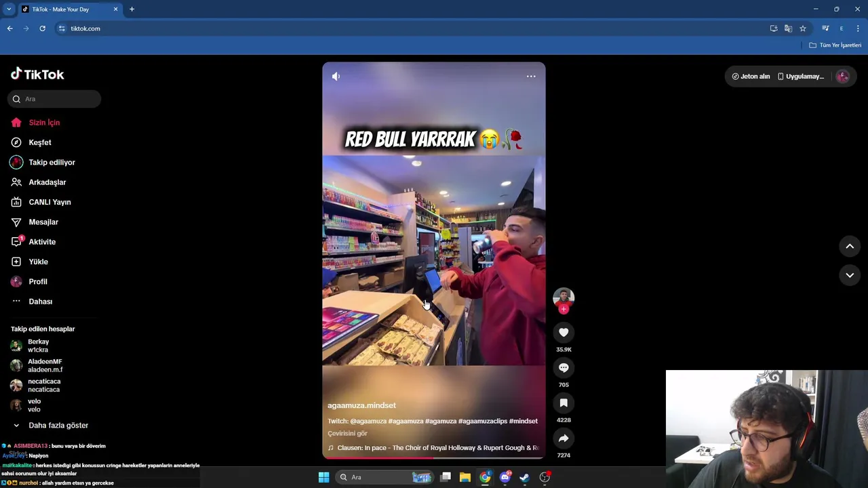
Task: Click the TikTok logo
Action: click(37, 74)
